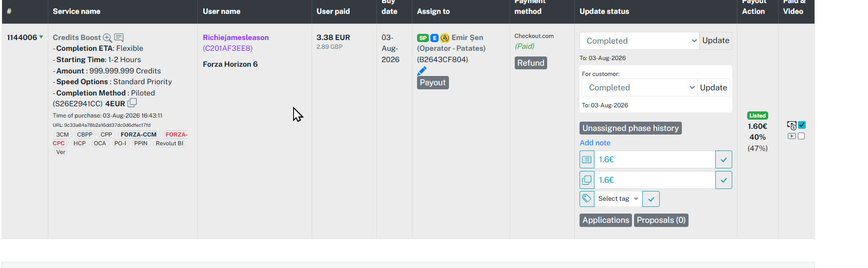The height and width of the screenshot is (268, 868).
Task: Click the Refund button
Action: (x=531, y=63)
